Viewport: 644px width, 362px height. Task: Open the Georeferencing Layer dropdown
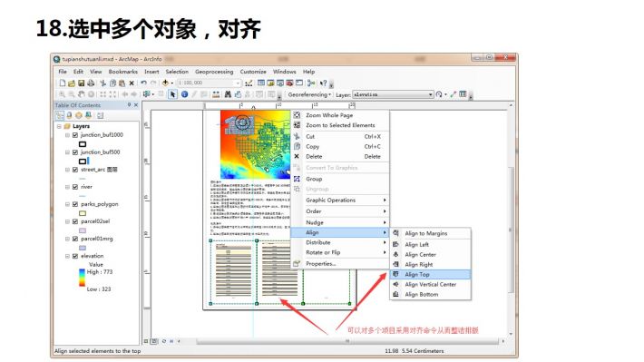pyautogui.click(x=431, y=94)
